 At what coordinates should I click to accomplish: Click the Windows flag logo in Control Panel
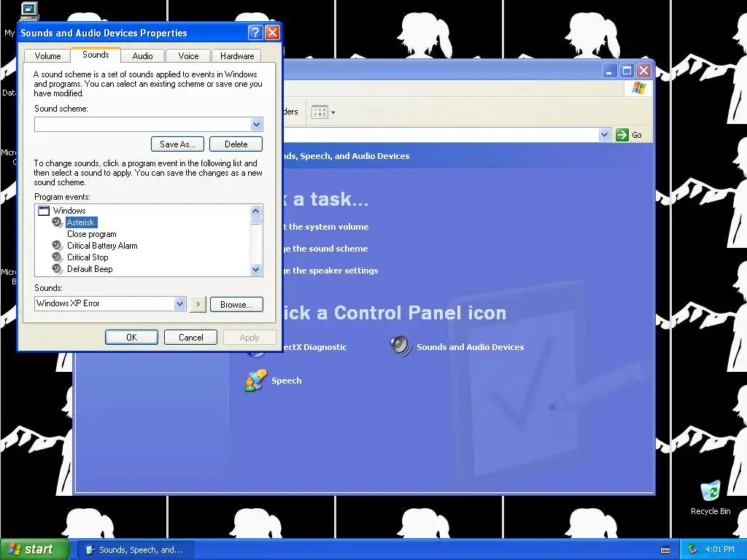tap(638, 88)
